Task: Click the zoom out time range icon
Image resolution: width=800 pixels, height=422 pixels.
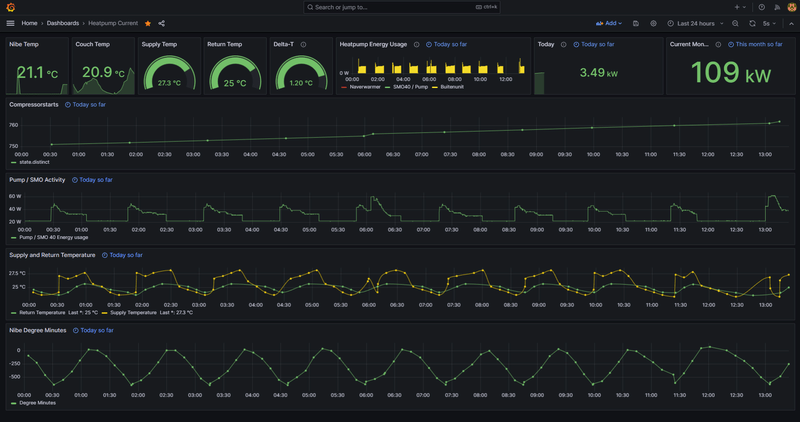Action: [x=735, y=23]
